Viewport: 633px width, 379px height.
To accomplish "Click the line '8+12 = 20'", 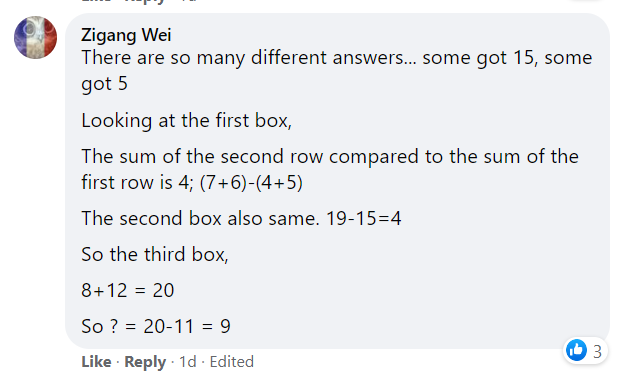I will (x=128, y=290).
